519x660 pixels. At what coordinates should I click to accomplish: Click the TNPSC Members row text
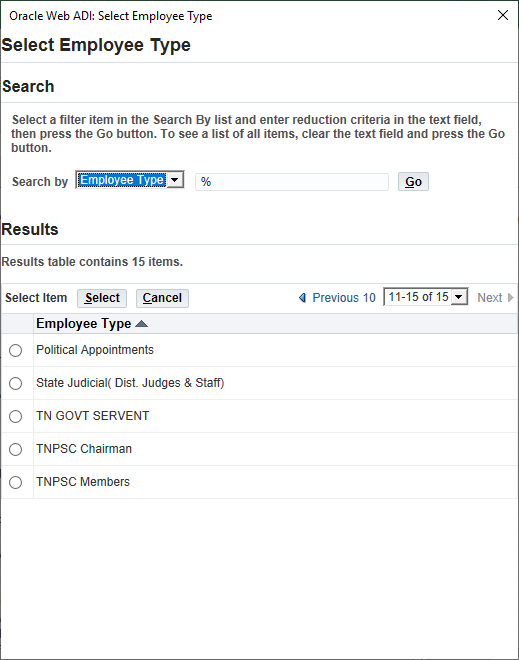click(x=83, y=482)
